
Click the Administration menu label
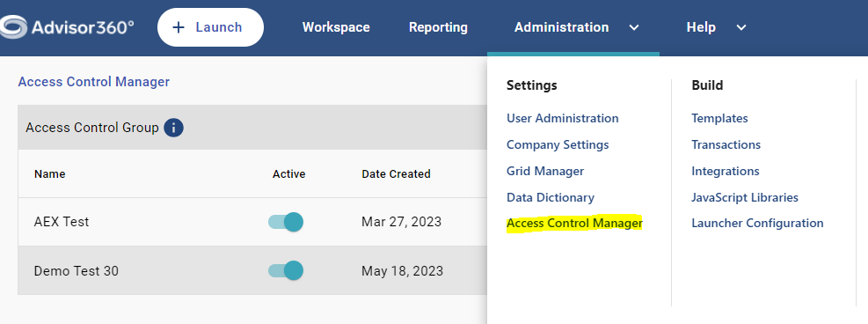561,27
